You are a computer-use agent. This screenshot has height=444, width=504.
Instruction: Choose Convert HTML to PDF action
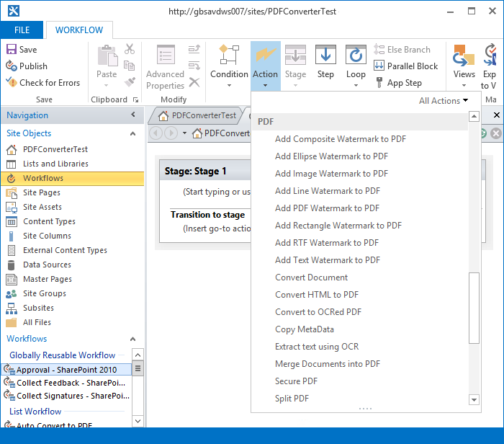coord(317,295)
